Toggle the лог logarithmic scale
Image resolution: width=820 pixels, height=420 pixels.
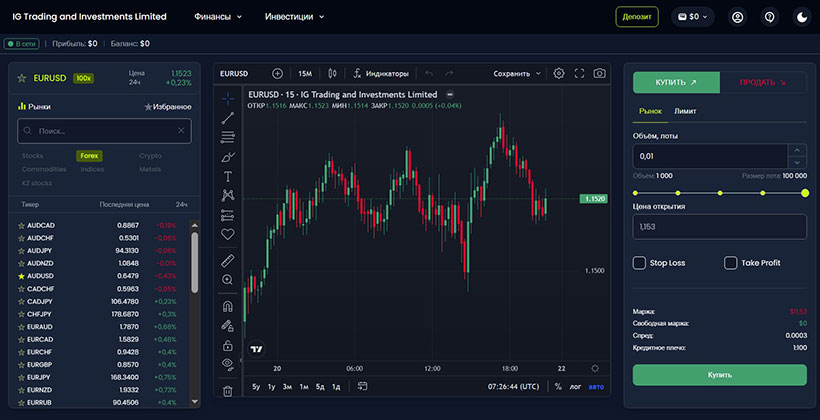tap(575, 387)
